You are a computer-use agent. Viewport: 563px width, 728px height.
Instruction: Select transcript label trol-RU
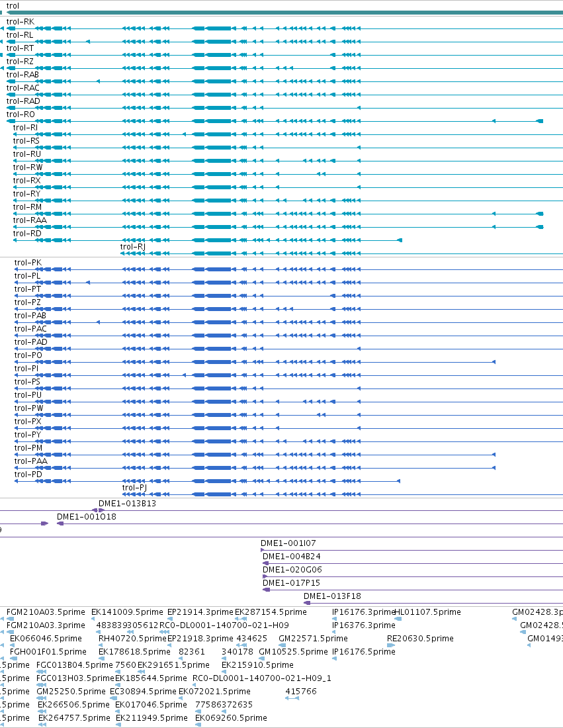pyautogui.click(x=27, y=154)
